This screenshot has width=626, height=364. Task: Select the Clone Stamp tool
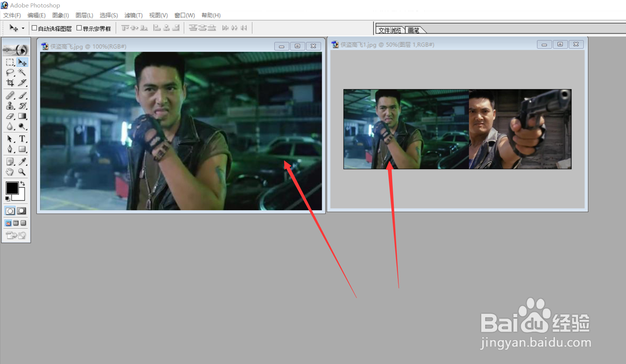tap(10, 106)
